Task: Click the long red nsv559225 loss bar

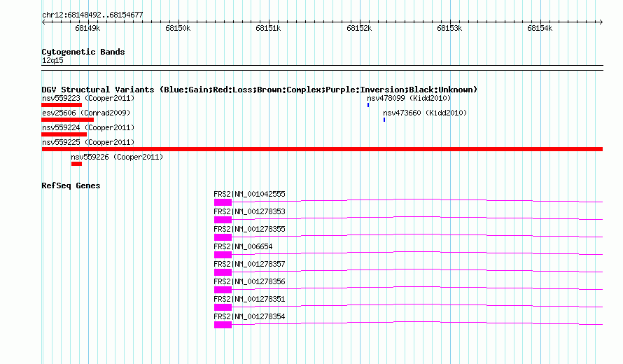Action: 322,149
